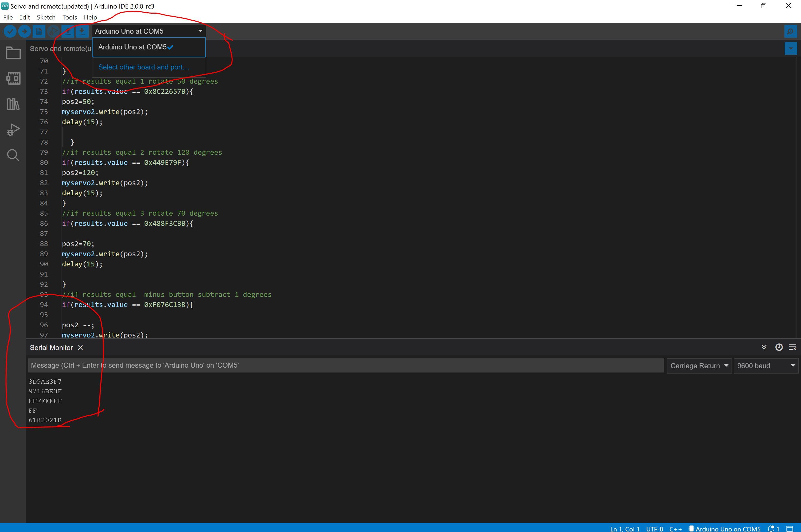Viewport: 801px width, 532px height.
Task: Open the Boards Manager sidebar icon
Action: coord(13,78)
